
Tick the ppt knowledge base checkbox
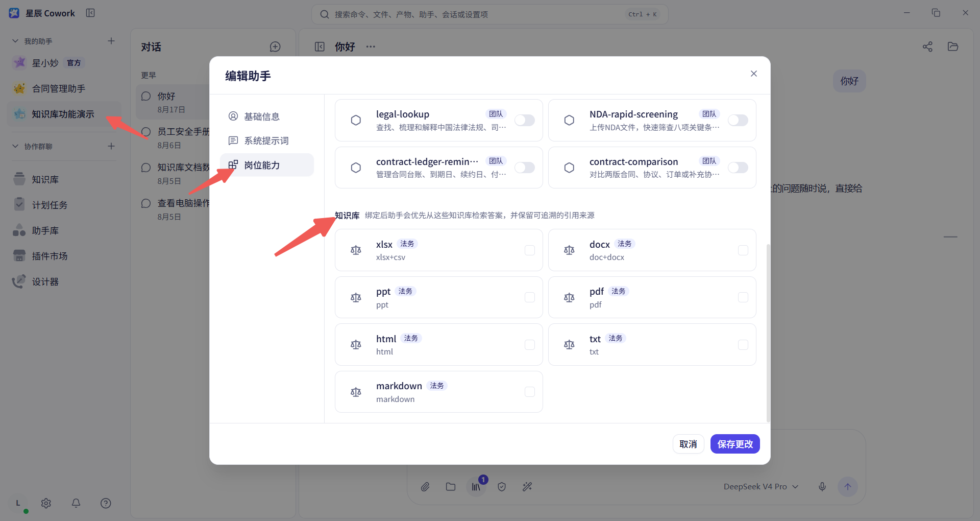pos(530,297)
